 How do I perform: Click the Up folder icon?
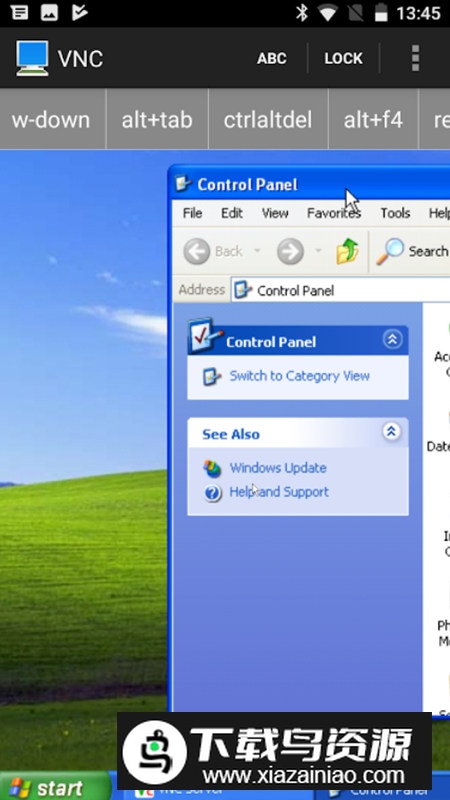[347, 251]
